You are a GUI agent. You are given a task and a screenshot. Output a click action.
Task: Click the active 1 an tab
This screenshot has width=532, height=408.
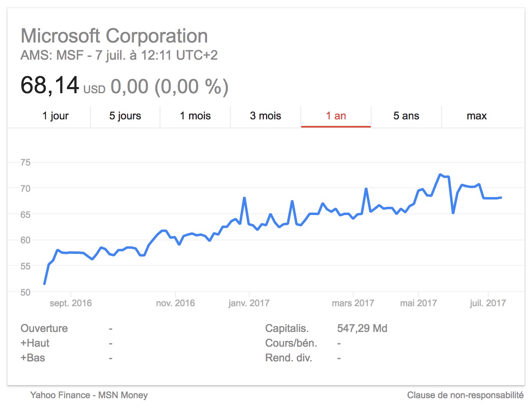coord(336,116)
